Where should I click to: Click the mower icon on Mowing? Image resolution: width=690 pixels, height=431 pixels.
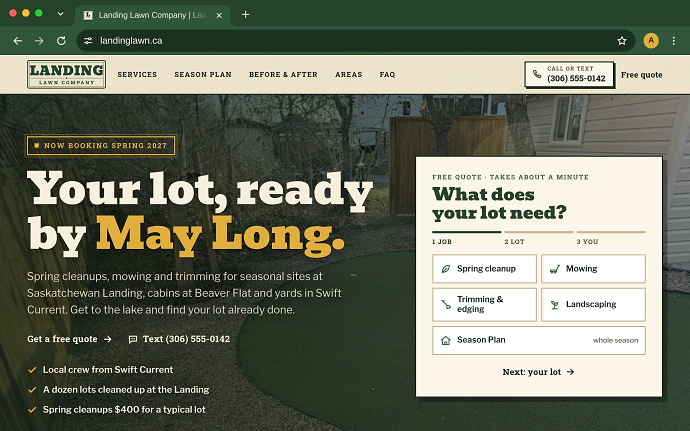tap(554, 269)
